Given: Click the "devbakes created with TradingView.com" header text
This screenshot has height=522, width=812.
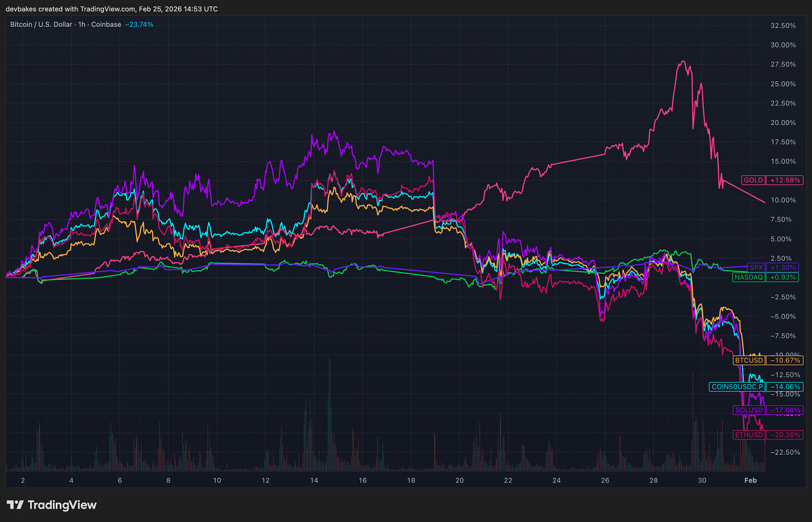Looking at the screenshot, I should (x=71, y=9).
